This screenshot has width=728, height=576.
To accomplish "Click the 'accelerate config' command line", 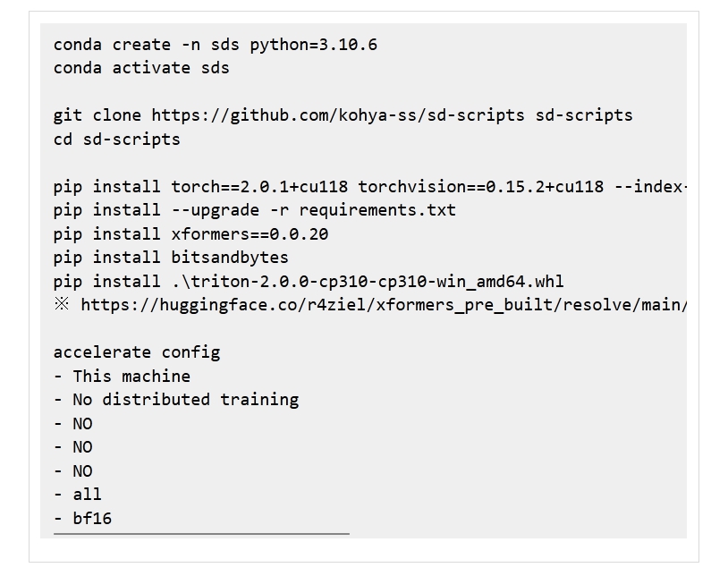I will click(136, 352).
